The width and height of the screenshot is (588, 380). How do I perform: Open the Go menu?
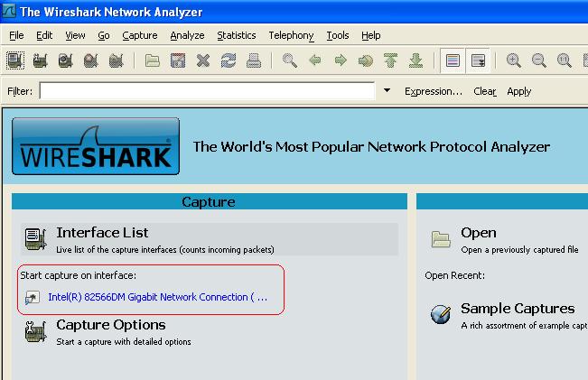tap(104, 35)
